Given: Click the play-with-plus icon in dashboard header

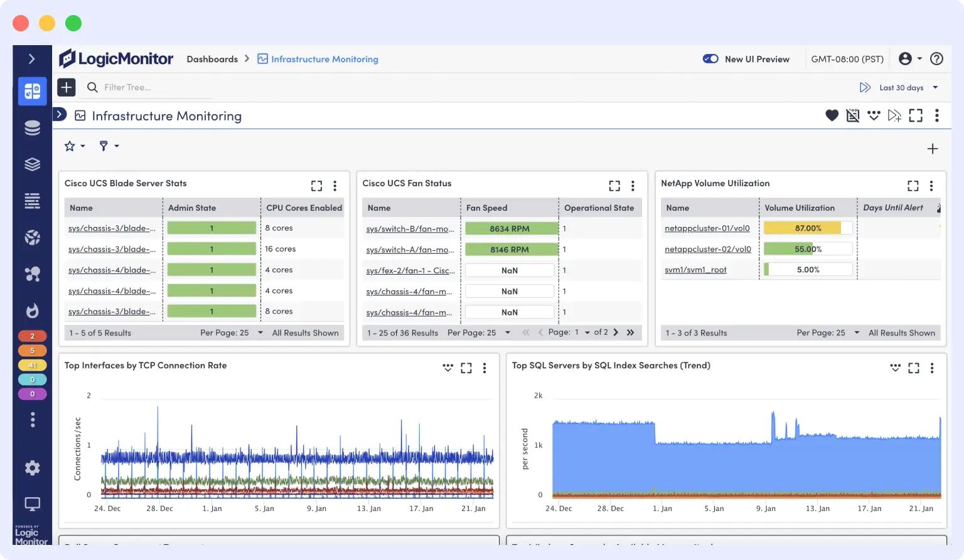Looking at the screenshot, I should tap(894, 115).
